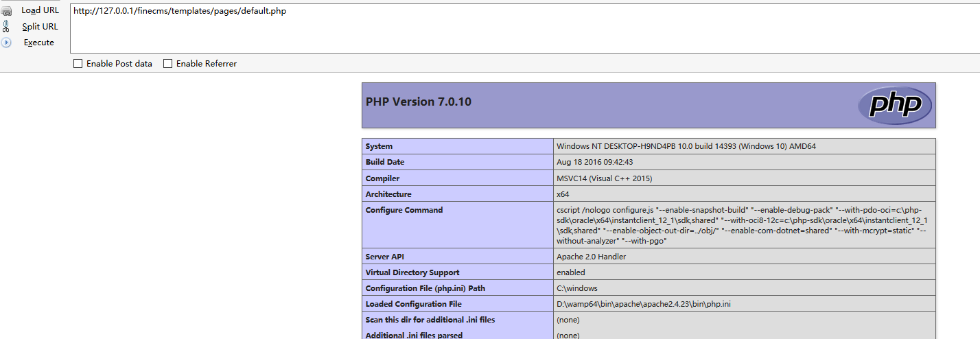
Task: Select the Loaded Configuration File label
Action: click(413, 304)
